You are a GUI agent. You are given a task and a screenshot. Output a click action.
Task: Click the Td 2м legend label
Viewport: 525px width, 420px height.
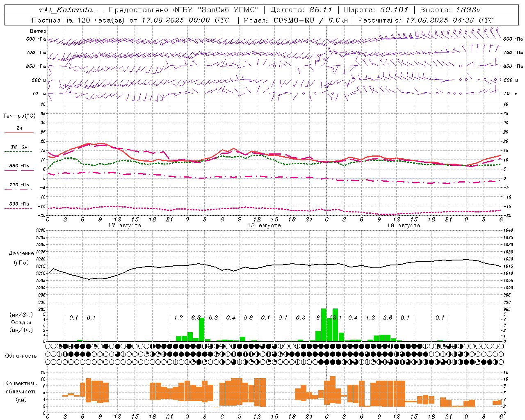pyautogui.click(x=19, y=147)
